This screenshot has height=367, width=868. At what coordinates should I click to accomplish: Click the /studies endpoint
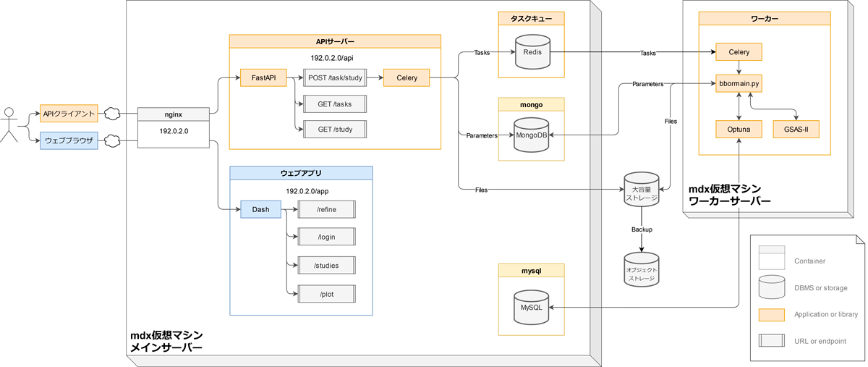pyautogui.click(x=327, y=265)
